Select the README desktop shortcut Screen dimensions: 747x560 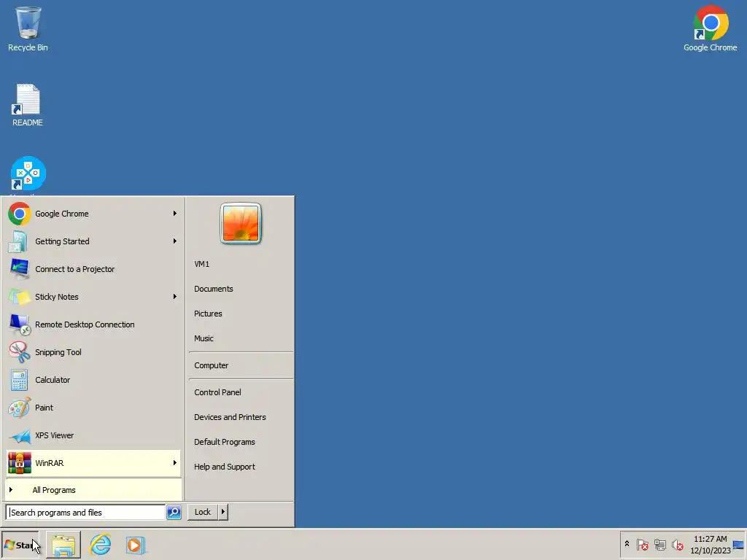27,105
